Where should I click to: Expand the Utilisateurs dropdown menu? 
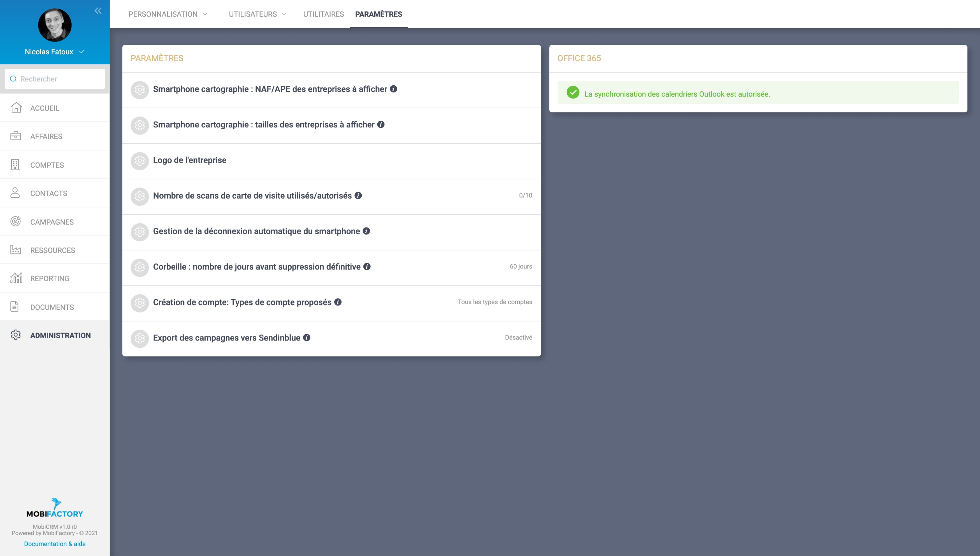coord(257,14)
